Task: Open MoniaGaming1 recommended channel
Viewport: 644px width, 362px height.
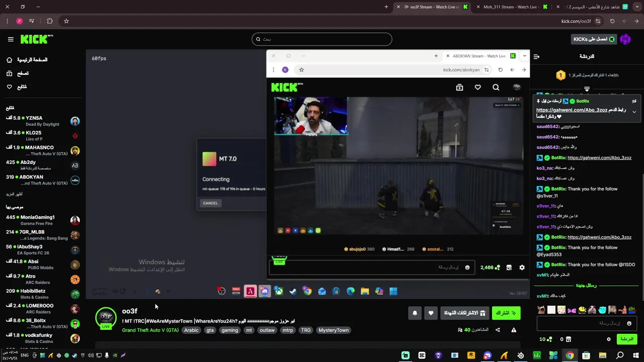Action: [43, 220]
